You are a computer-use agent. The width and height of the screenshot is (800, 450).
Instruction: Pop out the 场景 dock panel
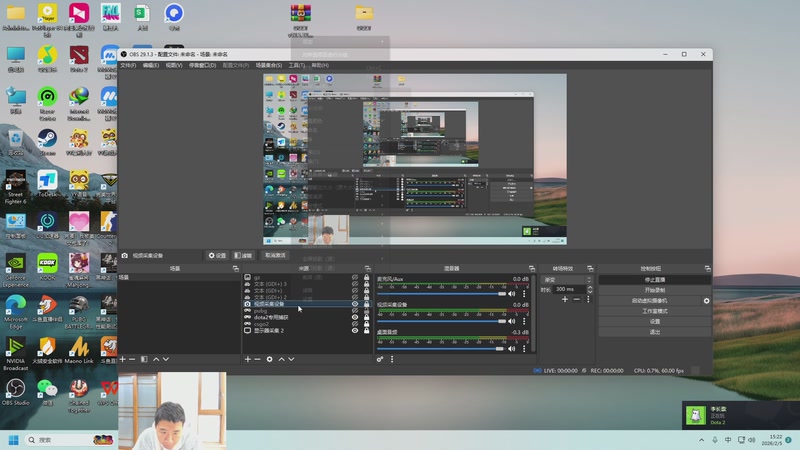click(x=236, y=268)
